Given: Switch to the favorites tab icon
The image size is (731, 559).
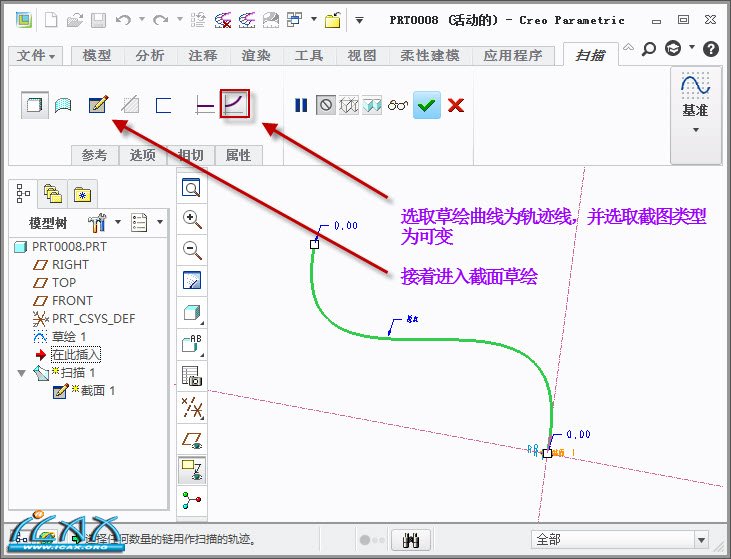Looking at the screenshot, I should coord(83,194).
